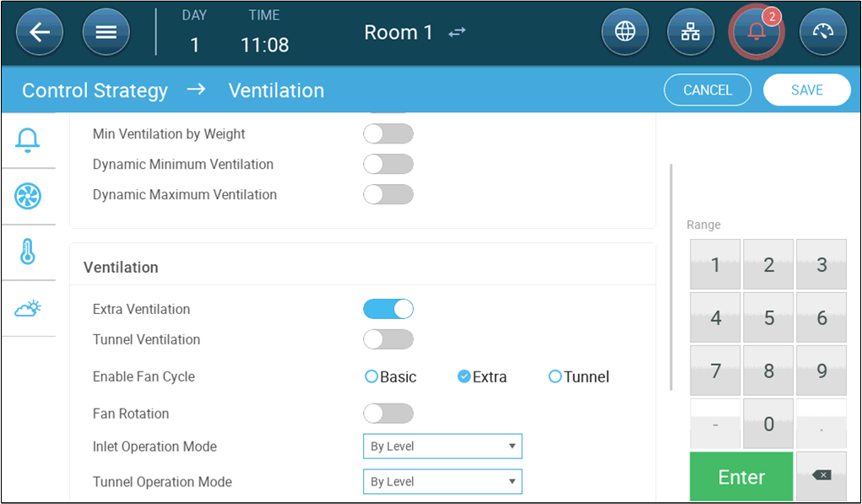Open the network topology icon

click(691, 33)
